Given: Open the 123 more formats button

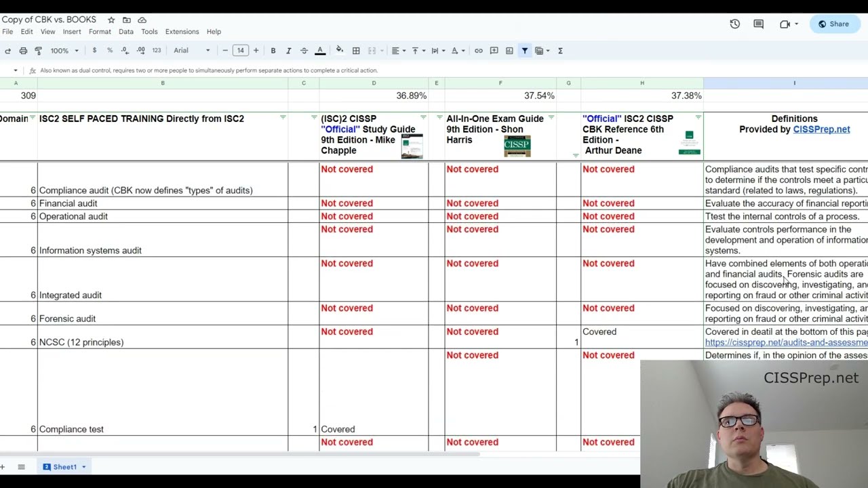Looking at the screenshot, I should [x=157, y=51].
